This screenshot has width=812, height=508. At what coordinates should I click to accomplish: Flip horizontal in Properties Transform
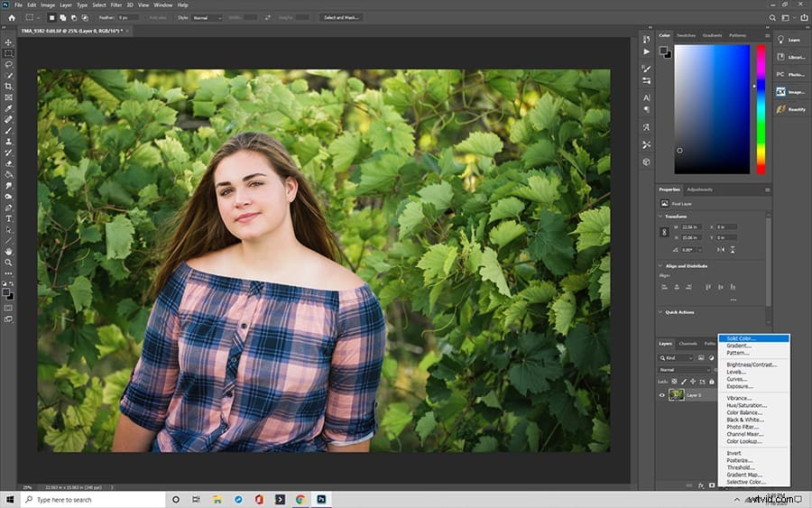click(x=720, y=250)
